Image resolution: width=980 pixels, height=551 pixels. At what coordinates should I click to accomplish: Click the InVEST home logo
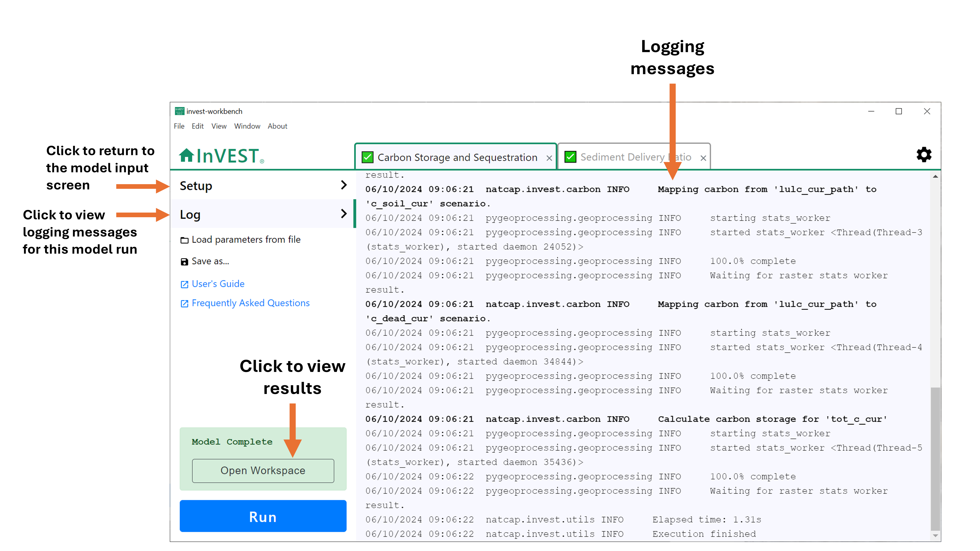tap(221, 156)
